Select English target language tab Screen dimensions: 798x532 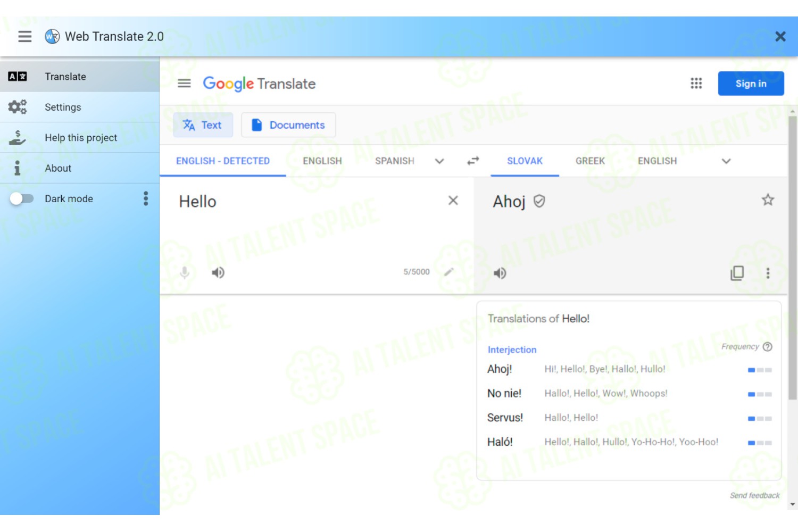click(x=658, y=161)
